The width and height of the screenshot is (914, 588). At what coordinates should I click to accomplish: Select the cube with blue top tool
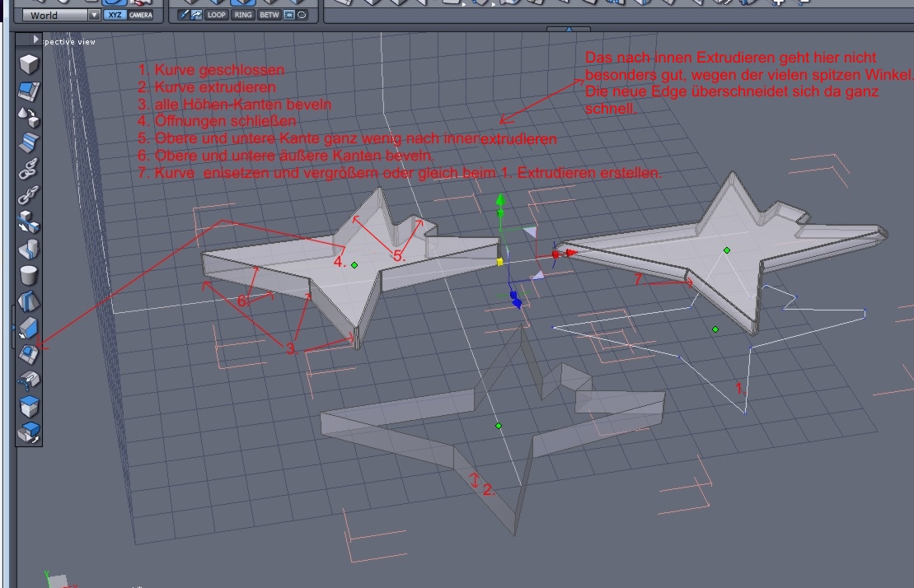coord(29,406)
